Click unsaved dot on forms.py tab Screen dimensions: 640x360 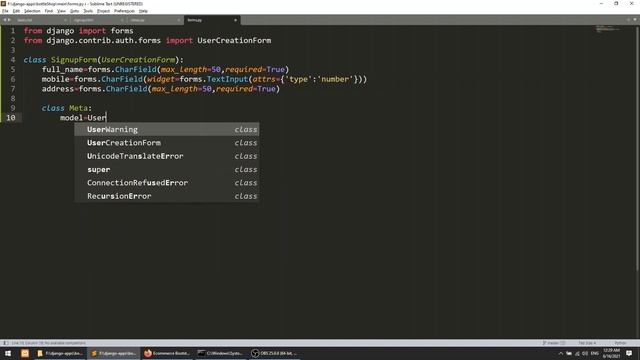(235, 20)
